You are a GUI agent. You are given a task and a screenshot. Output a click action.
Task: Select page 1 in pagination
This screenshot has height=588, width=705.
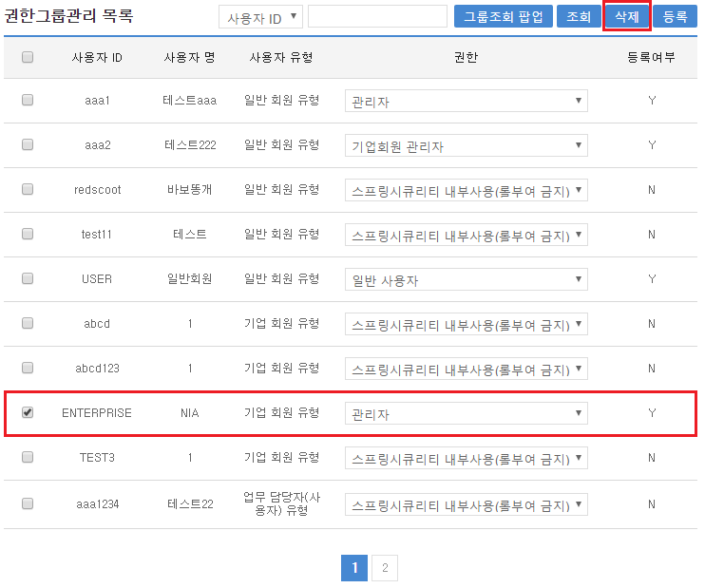(x=354, y=568)
